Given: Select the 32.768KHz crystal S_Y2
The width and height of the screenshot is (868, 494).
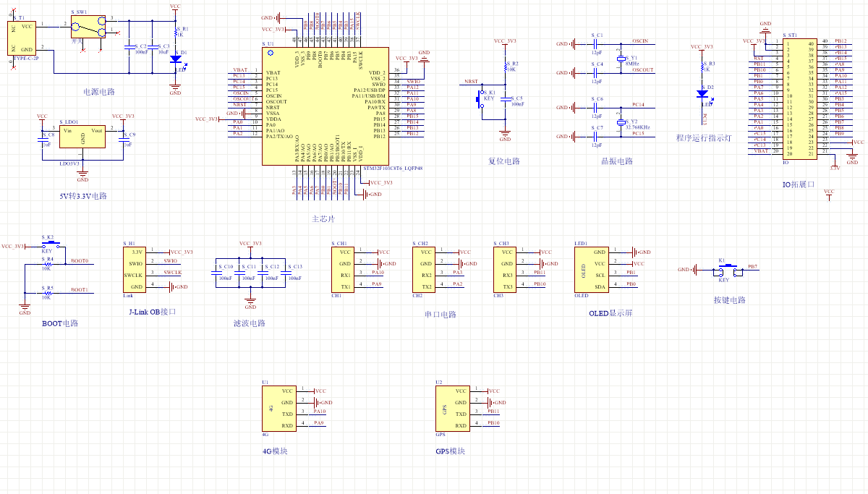Looking at the screenshot, I should coord(620,122).
